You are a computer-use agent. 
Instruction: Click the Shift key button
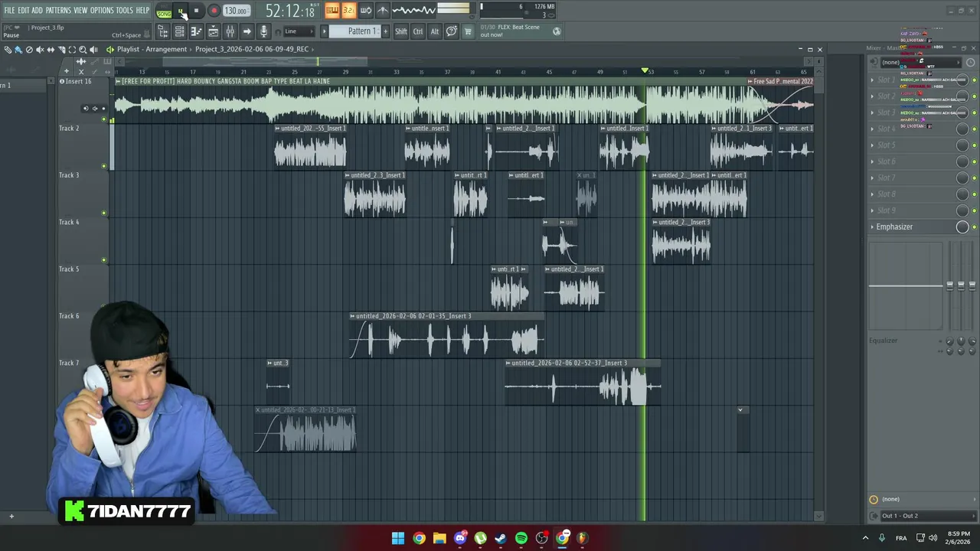[401, 31]
